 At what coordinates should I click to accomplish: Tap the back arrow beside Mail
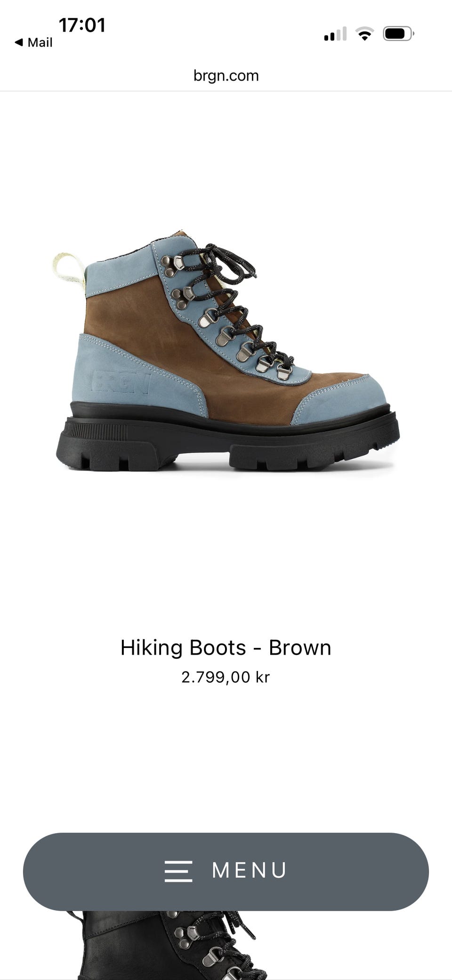click(19, 42)
